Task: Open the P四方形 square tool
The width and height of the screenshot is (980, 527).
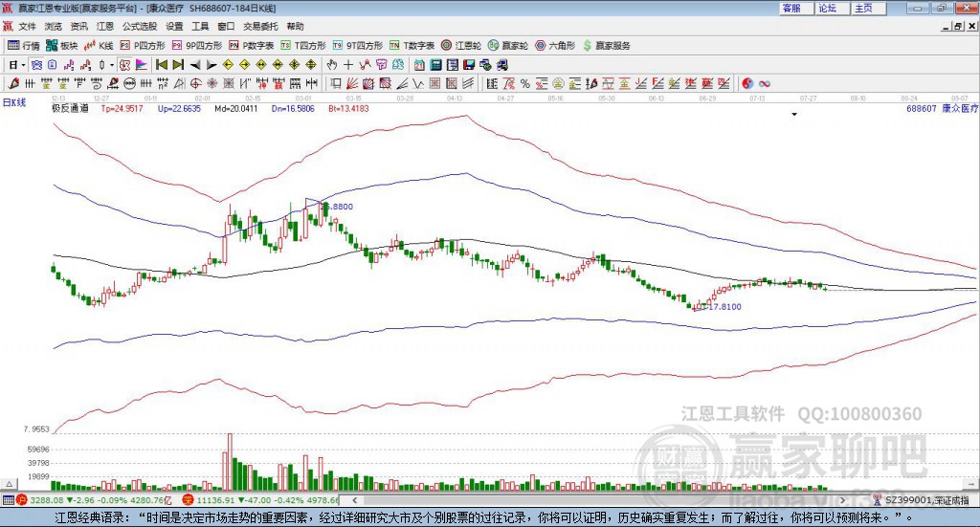Action: (143, 46)
